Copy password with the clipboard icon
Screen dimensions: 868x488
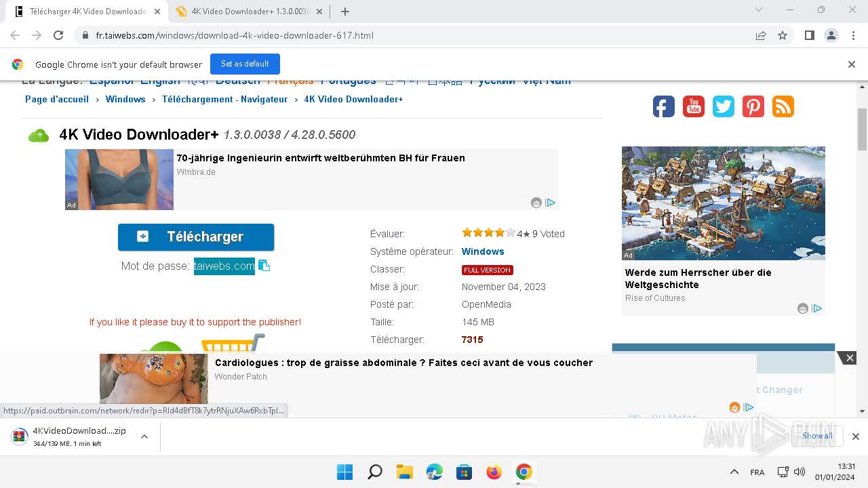coord(264,266)
